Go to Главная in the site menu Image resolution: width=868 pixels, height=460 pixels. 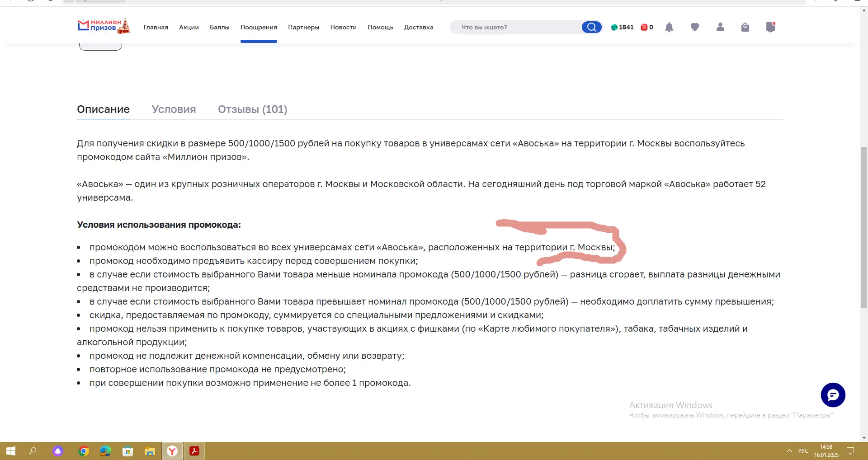(156, 27)
